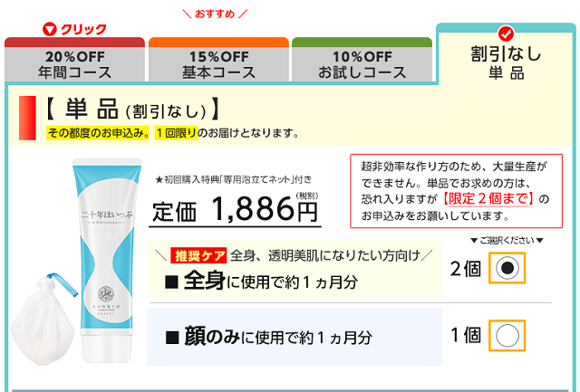Select the 割引なし 単品 tab

tap(506, 55)
